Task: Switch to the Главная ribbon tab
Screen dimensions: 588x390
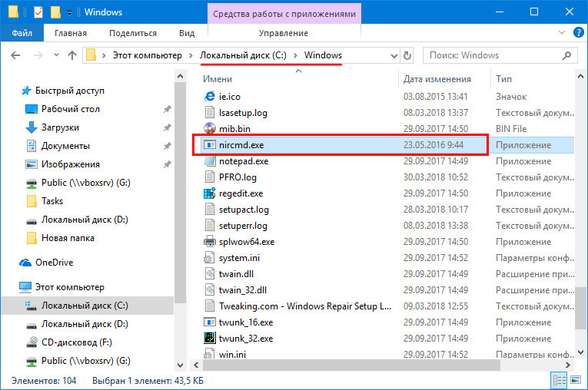Action: coord(71,33)
